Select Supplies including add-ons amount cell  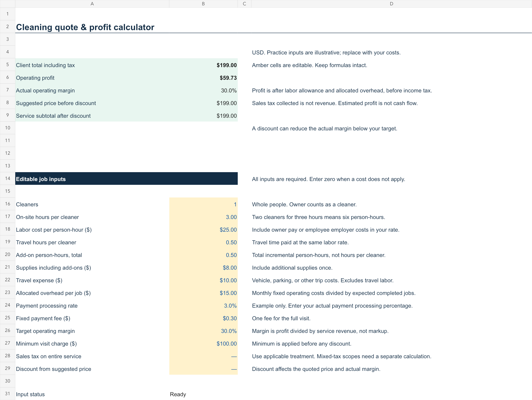(203, 267)
